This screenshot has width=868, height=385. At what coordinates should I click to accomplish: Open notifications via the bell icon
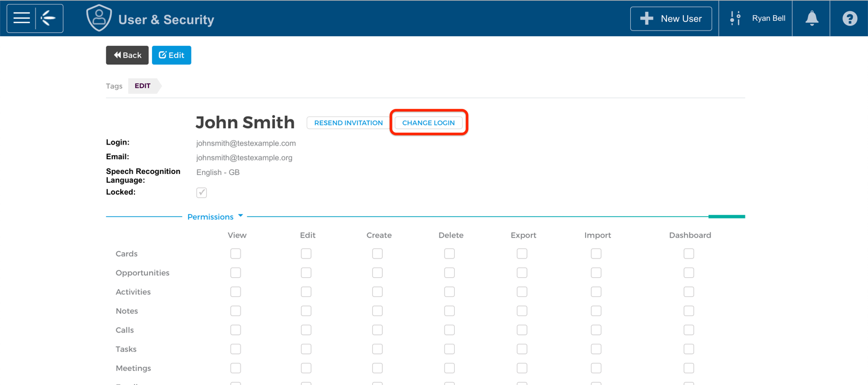[811, 18]
